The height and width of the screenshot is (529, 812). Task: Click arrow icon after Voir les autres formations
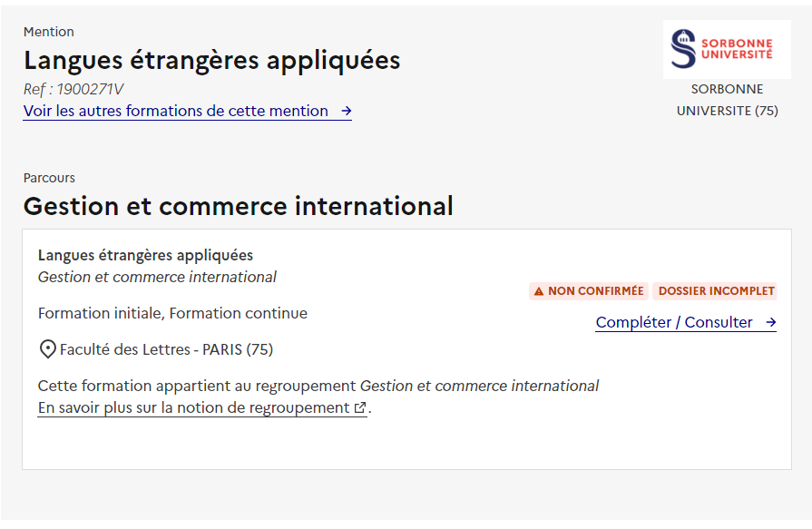[347, 111]
